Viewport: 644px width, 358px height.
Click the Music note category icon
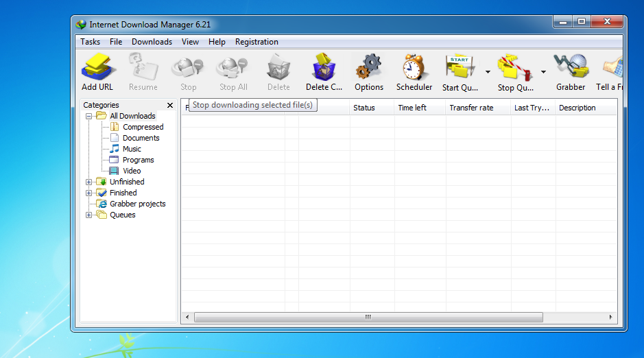click(115, 149)
